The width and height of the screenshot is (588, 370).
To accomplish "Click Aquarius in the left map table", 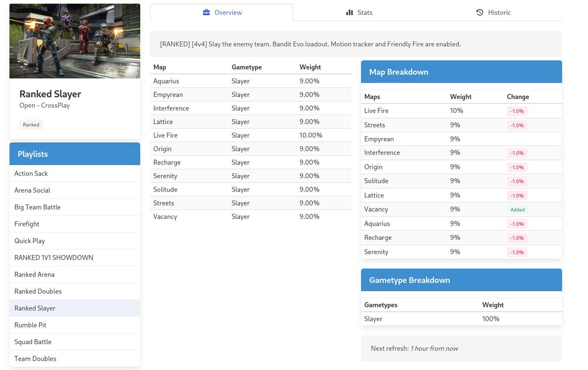I will 166,81.
